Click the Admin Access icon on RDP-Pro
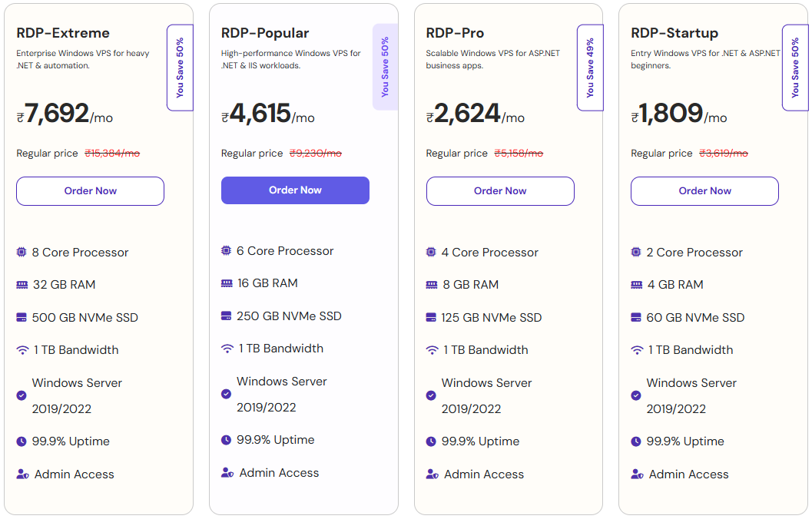812x519 pixels. pyautogui.click(x=431, y=474)
